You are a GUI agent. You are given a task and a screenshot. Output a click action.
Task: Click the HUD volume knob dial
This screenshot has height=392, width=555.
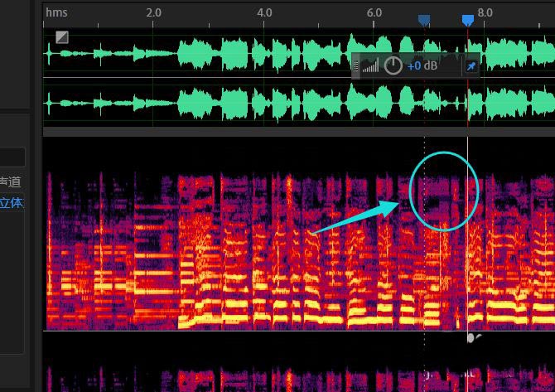[393, 65]
